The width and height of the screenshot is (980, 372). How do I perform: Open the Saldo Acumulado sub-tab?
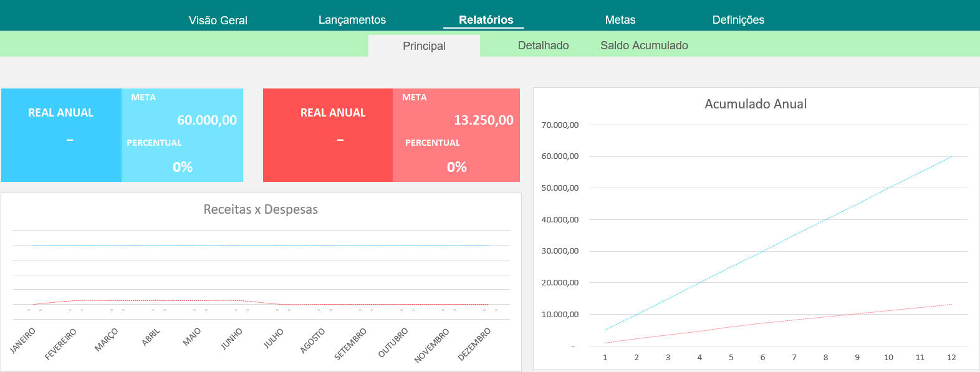(x=644, y=45)
